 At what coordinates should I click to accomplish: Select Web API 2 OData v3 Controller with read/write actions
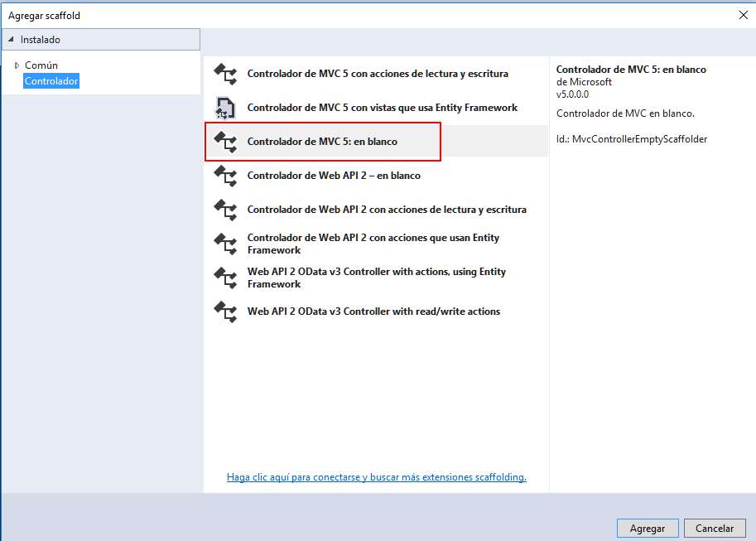coord(373,312)
